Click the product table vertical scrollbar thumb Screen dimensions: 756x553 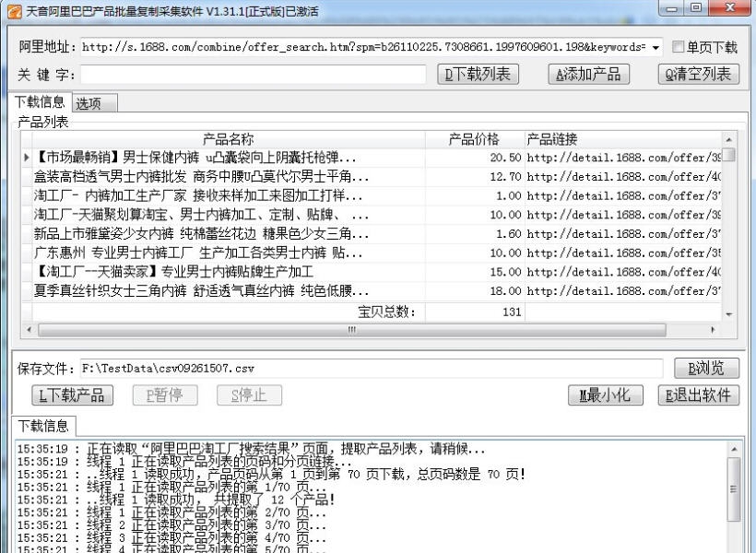[728, 155]
